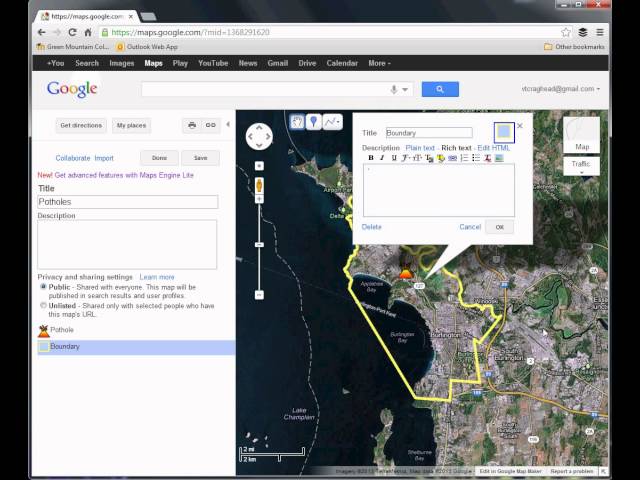Open the font size dropdown
The width and height of the screenshot is (640, 480).
pos(417,158)
